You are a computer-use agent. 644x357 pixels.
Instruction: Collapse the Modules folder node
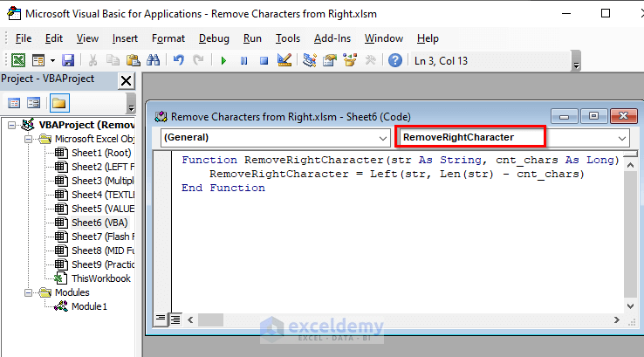[28, 293]
